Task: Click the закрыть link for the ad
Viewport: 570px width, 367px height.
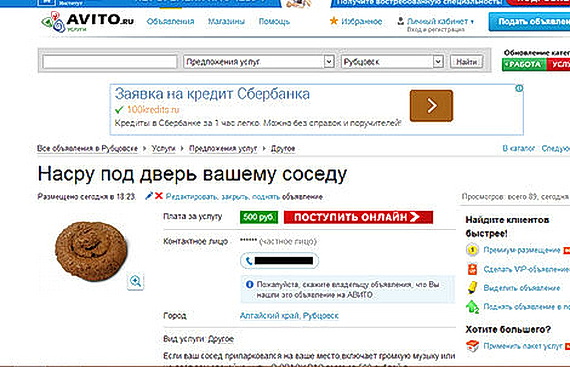Action: pyautogui.click(x=235, y=197)
